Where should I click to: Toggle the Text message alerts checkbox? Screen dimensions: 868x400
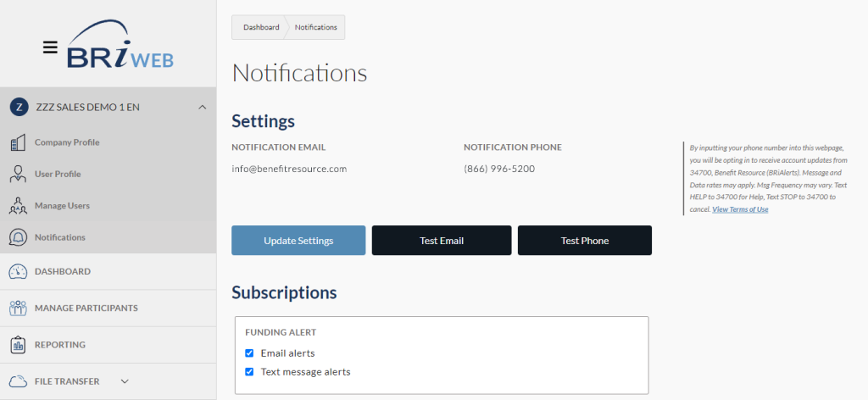pyautogui.click(x=249, y=372)
